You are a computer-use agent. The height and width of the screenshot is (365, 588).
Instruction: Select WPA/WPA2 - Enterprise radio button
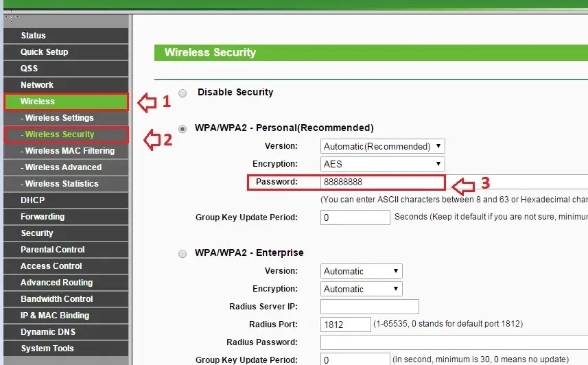point(183,254)
